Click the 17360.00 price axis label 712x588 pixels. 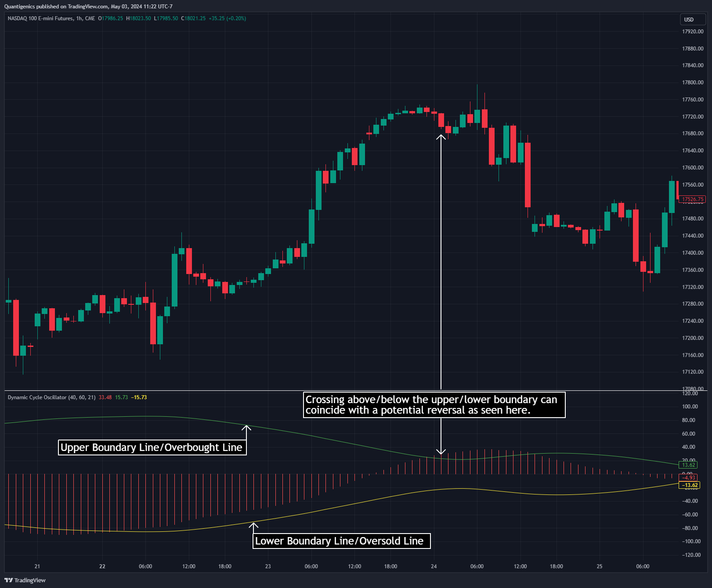(x=693, y=270)
